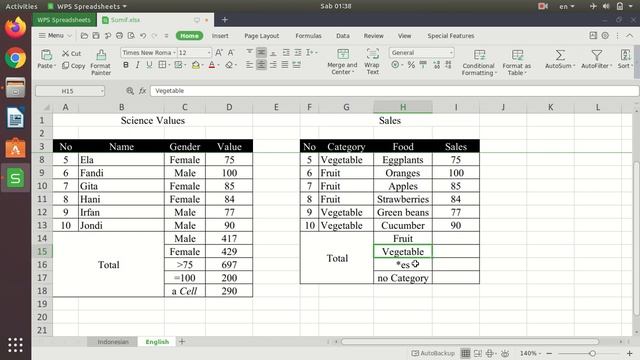Select cell containing *es in column H
This screenshot has height=360, width=640.
click(x=402, y=264)
